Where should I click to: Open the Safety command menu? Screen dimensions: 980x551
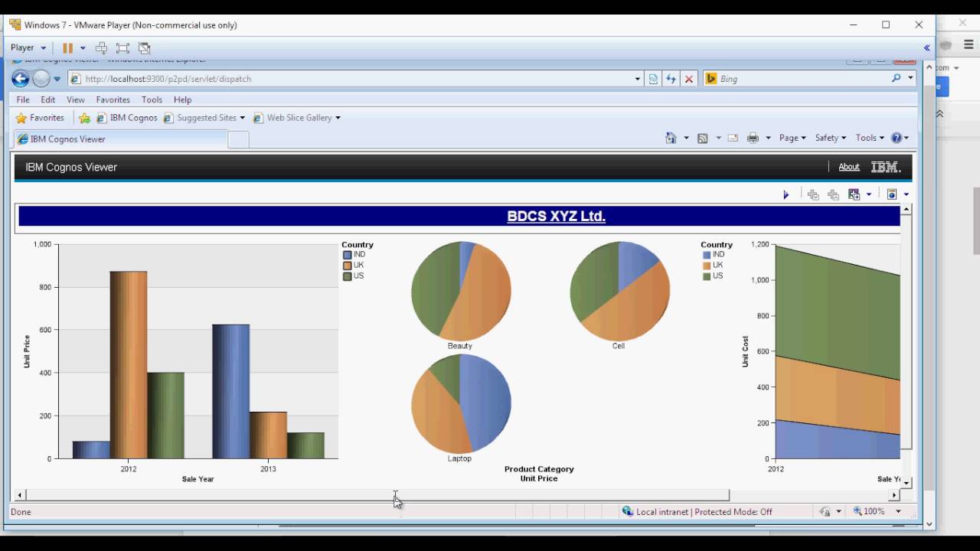[831, 138]
